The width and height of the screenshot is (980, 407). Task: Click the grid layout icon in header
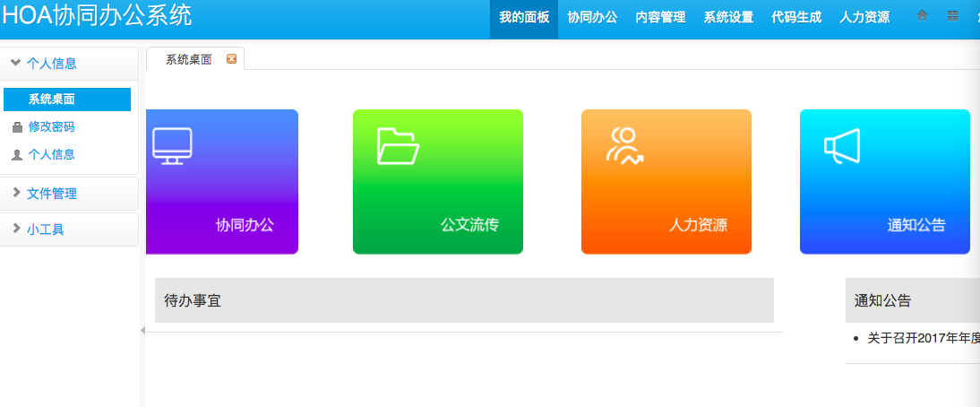(x=952, y=16)
